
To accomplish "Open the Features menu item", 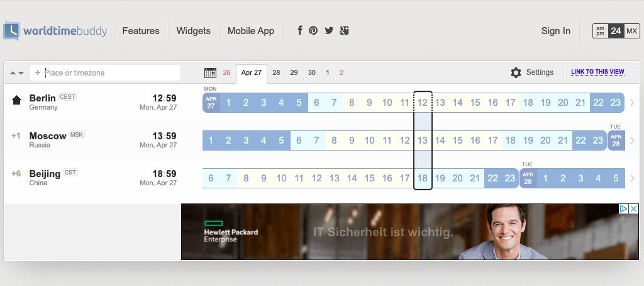I will click(141, 31).
